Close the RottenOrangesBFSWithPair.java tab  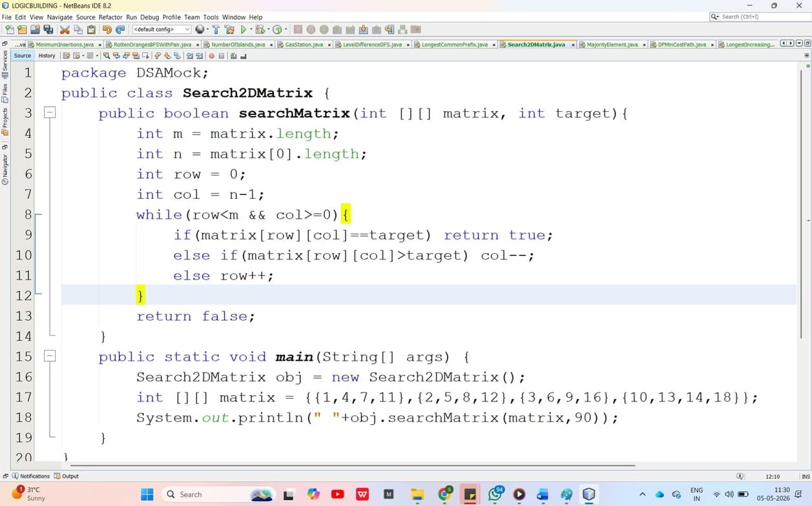coord(198,45)
